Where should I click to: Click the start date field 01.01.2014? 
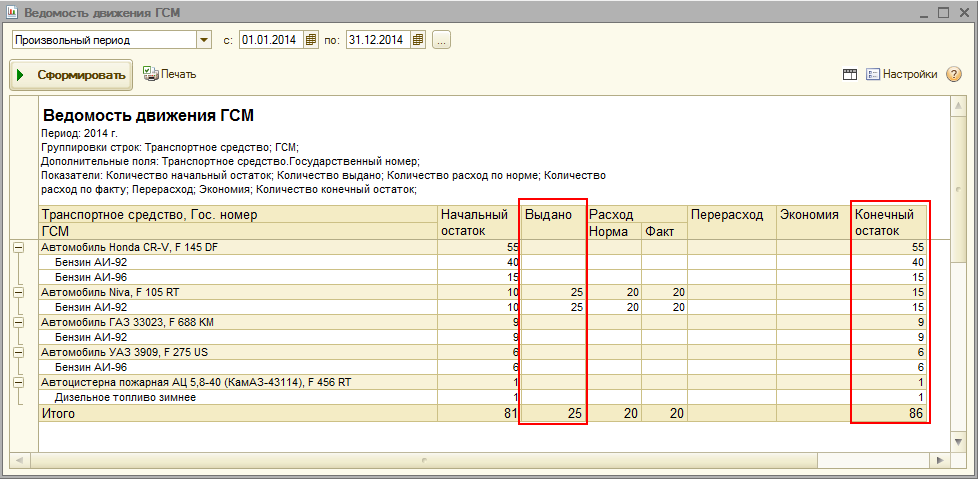tap(270, 40)
